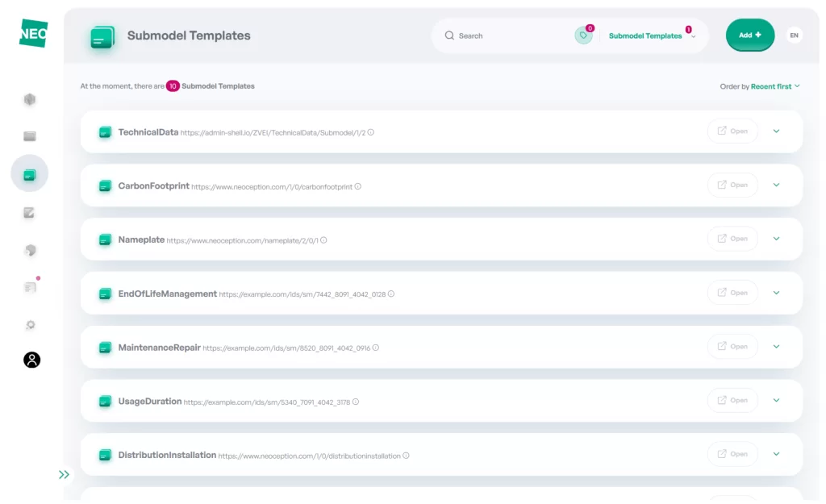Click the pink 10 count badge
Viewport: 826px width, 504px height.
coord(173,85)
